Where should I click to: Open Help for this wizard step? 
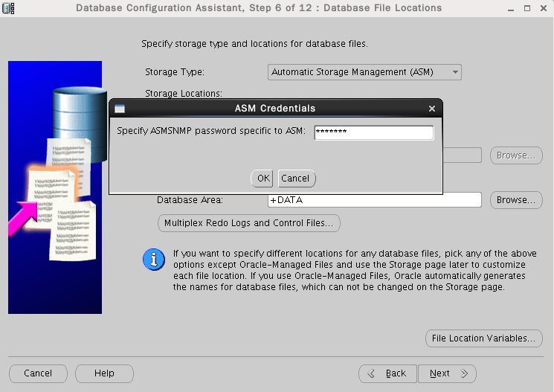pos(104,373)
